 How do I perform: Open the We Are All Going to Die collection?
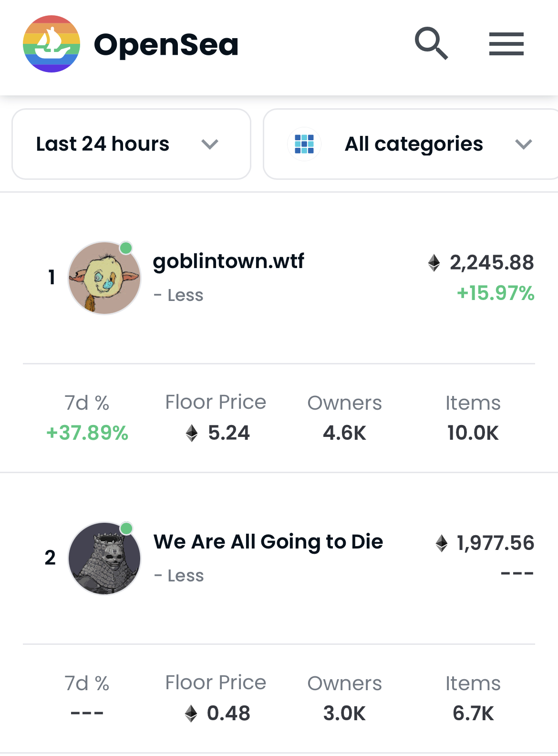pyautogui.click(x=268, y=541)
